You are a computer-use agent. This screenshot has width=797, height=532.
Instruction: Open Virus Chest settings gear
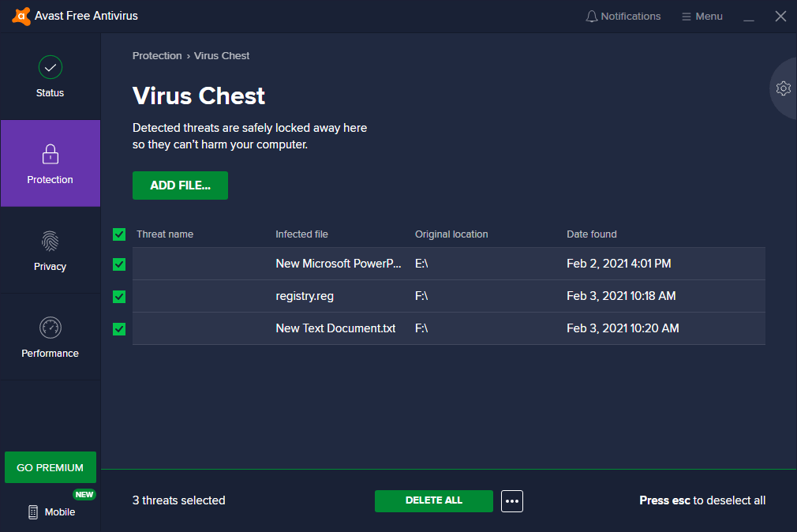[x=784, y=88]
